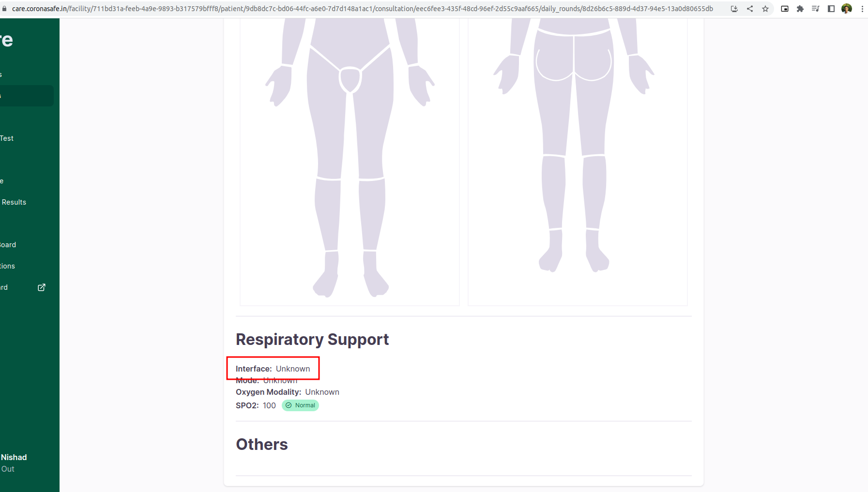Open the media controls icon
The height and width of the screenshot is (492, 868).
[x=816, y=8]
